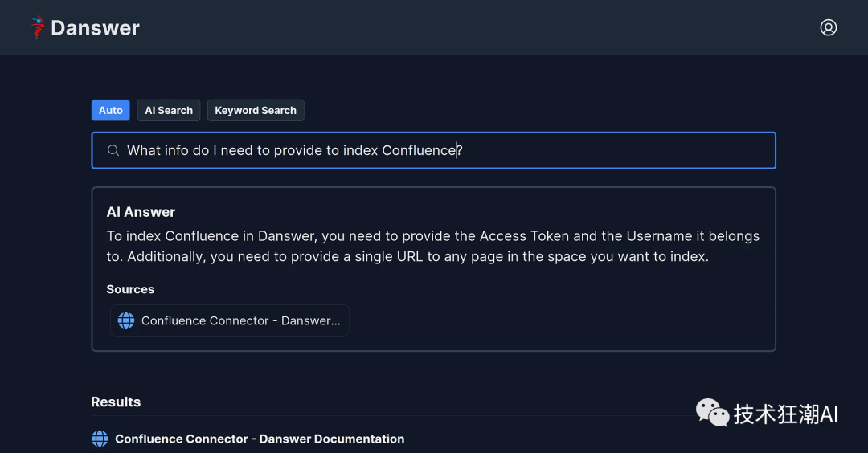The width and height of the screenshot is (868, 453).
Task: Switch to AI Search mode
Action: [169, 110]
